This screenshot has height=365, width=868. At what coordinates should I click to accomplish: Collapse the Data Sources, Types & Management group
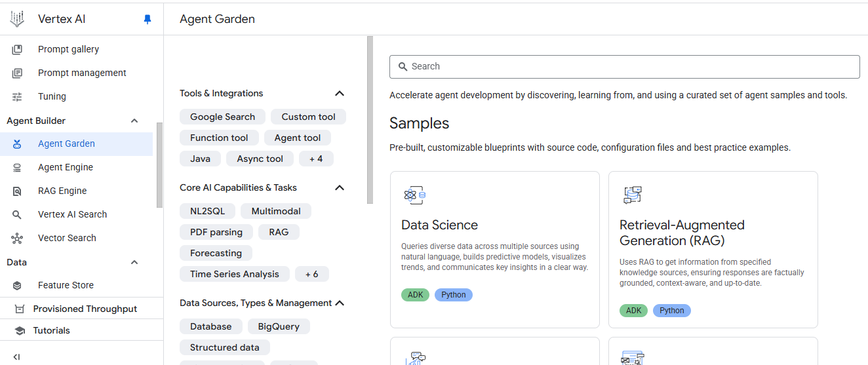[340, 303]
